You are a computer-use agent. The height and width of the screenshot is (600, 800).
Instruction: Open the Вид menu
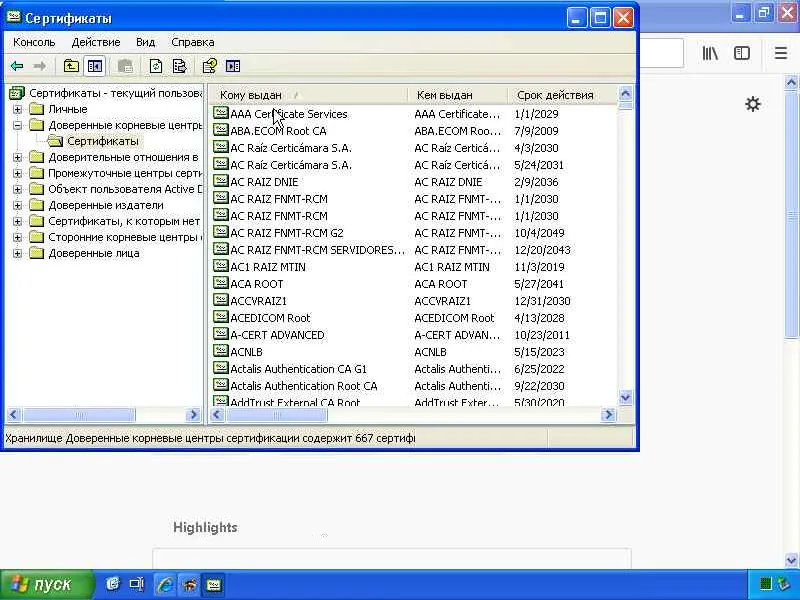click(145, 42)
